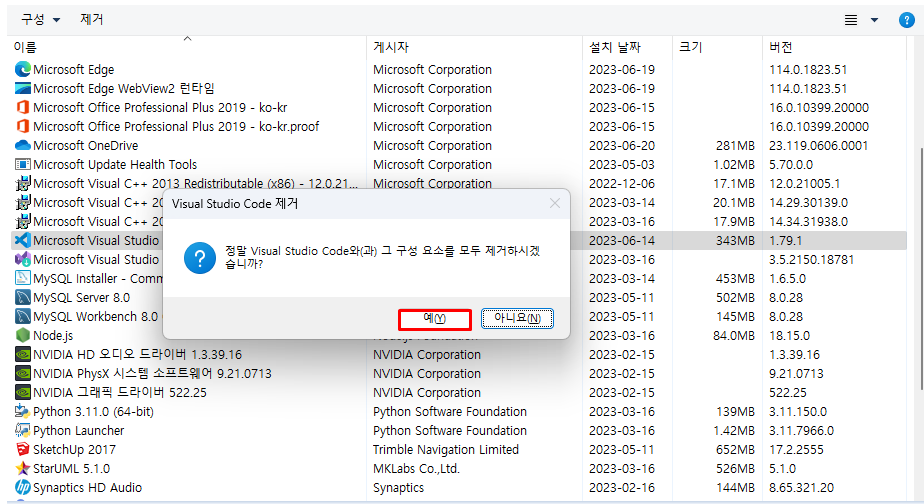Select StarUML 5.1.0 list entry text

[71, 469]
